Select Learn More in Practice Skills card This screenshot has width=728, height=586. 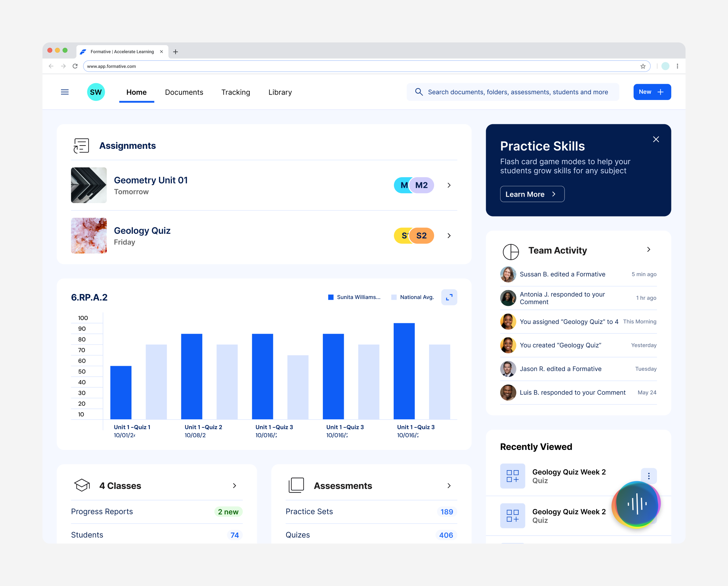click(x=532, y=194)
